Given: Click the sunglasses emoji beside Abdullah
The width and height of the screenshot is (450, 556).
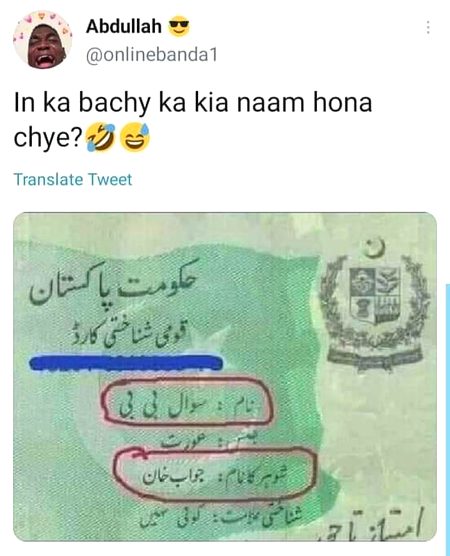Looking at the screenshot, I should (x=179, y=26).
